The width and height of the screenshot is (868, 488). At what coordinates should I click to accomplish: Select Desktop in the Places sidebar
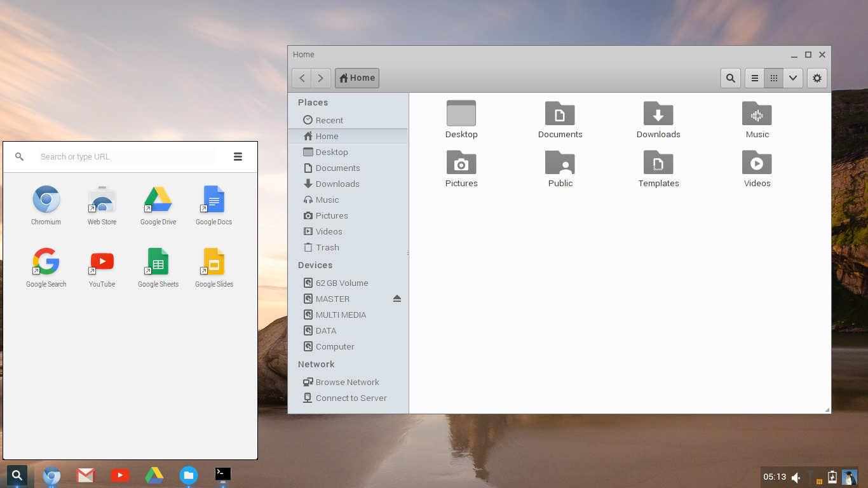[348, 152]
